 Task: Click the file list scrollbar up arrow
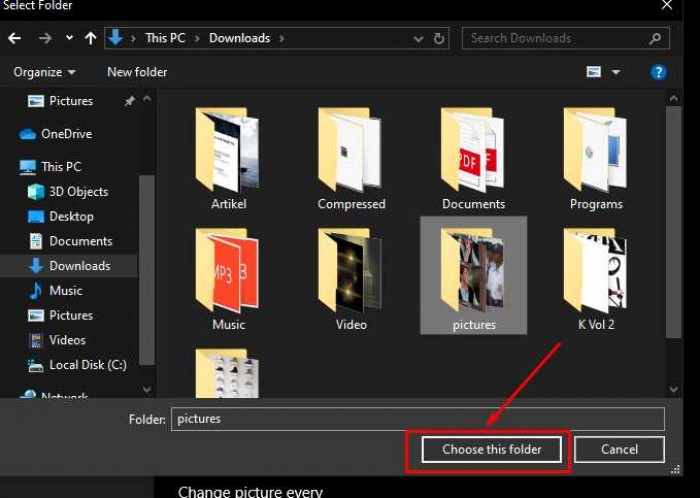674,99
